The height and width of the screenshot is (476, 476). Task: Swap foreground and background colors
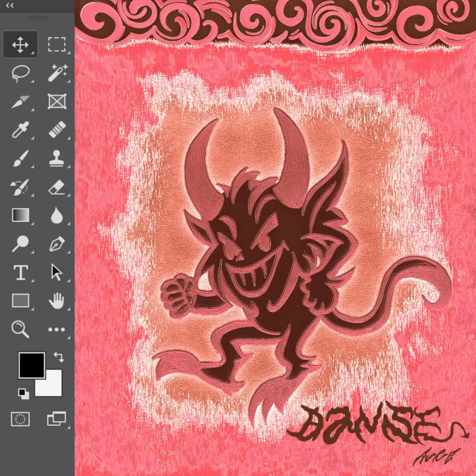click(59, 357)
